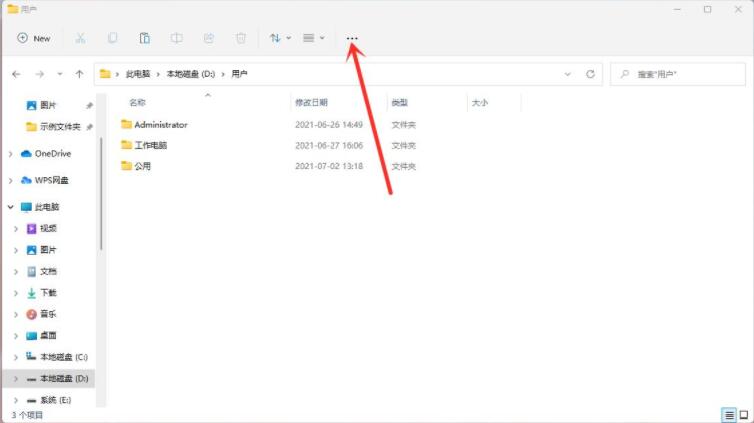
Task: Select 本地磁盘 (C:) drive in sidebar
Action: 63,357
